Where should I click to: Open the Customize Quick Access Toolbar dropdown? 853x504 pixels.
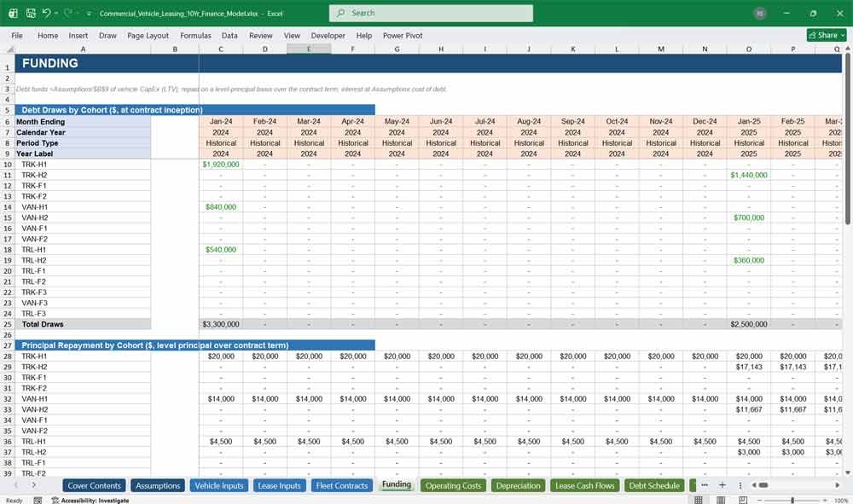click(89, 14)
